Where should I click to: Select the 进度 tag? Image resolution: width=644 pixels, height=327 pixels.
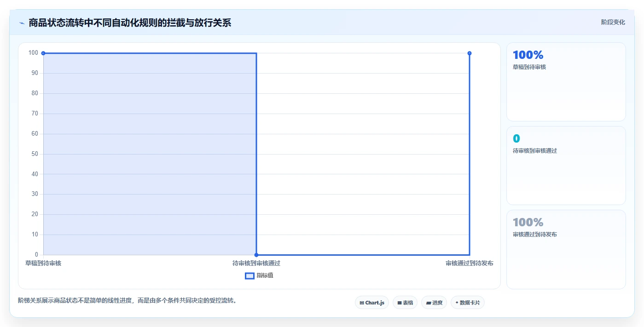(434, 303)
